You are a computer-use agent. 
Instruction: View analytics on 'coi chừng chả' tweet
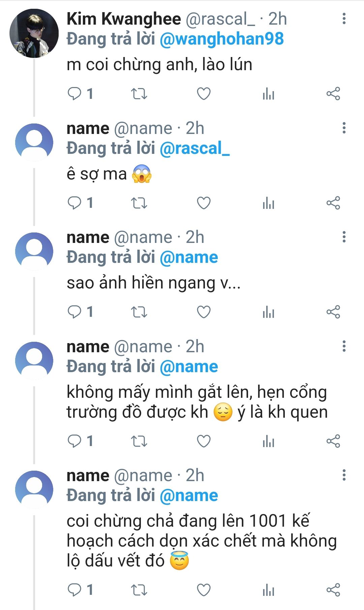269,590
